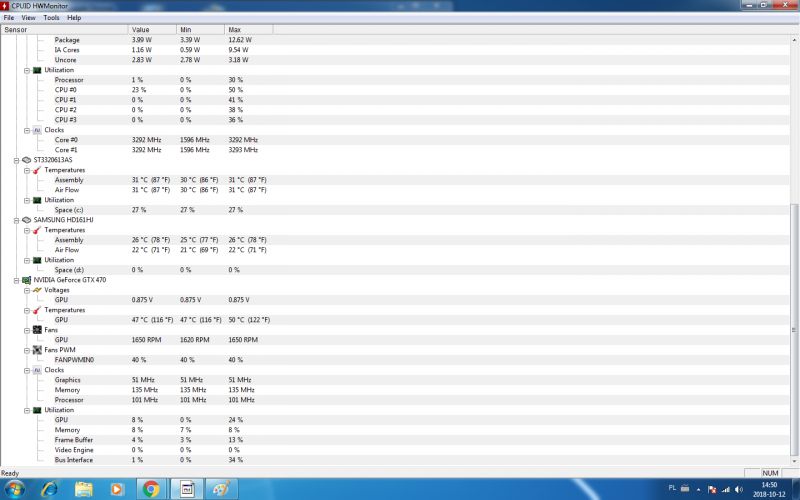Click SAMSUNG HD161HJ Temperatures thermometer icon
The width and height of the screenshot is (800, 500).
click(x=37, y=230)
